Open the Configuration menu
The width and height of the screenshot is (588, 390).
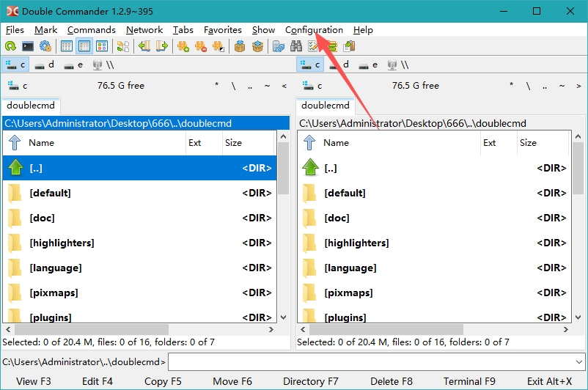[x=314, y=30]
